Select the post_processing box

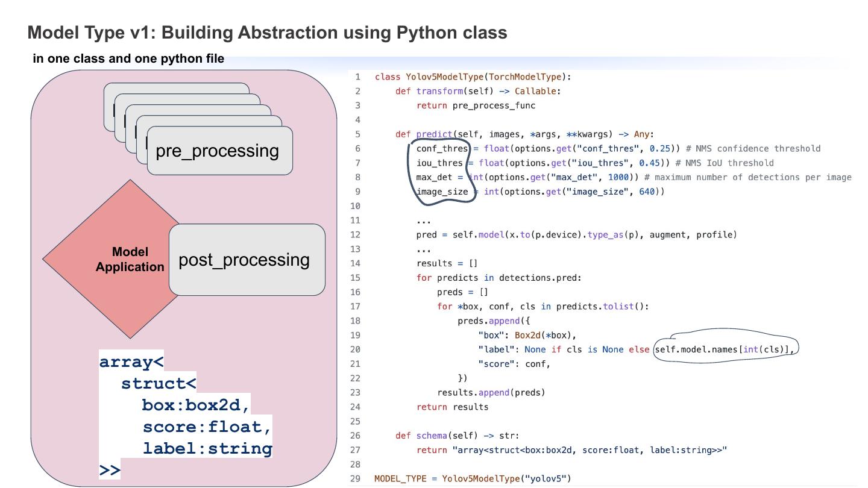coord(247,260)
